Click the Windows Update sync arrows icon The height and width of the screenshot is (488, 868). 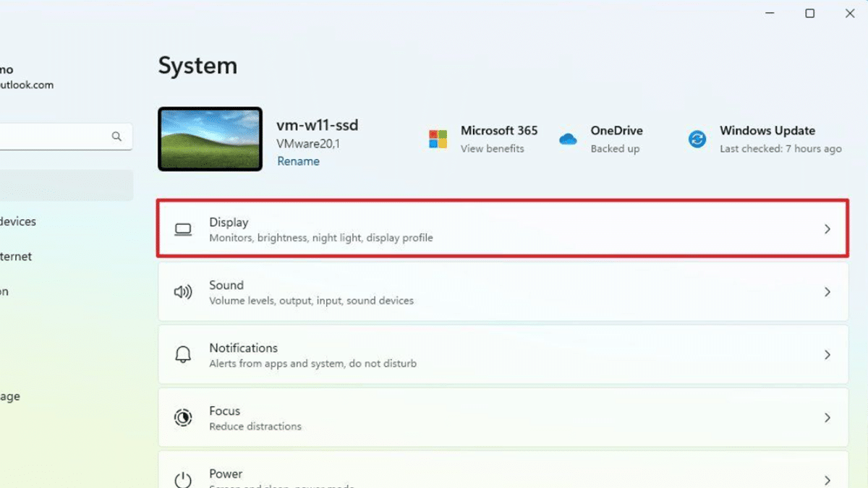697,139
